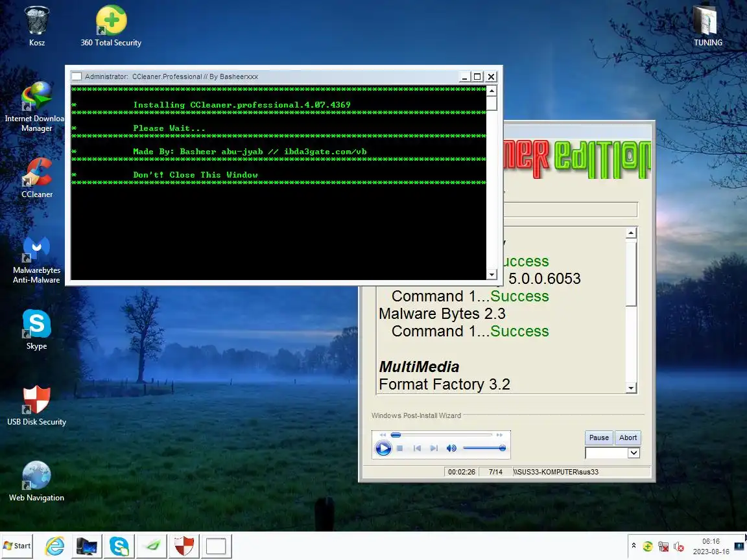The width and height of the screenshot is (747, 560).
Task: Click the 7/14 counter in the status bar
Action: coord(495,472)
